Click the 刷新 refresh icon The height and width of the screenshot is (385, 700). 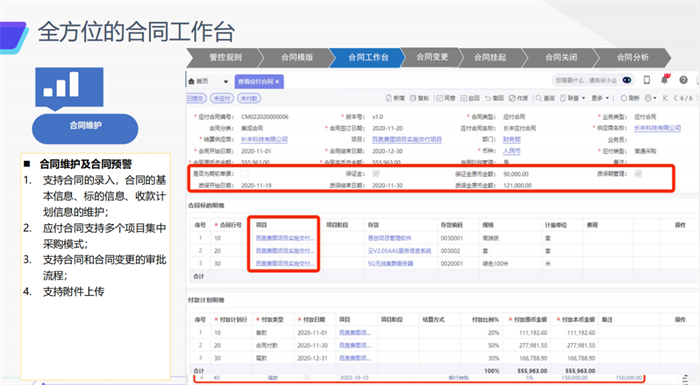pos(624,98)
